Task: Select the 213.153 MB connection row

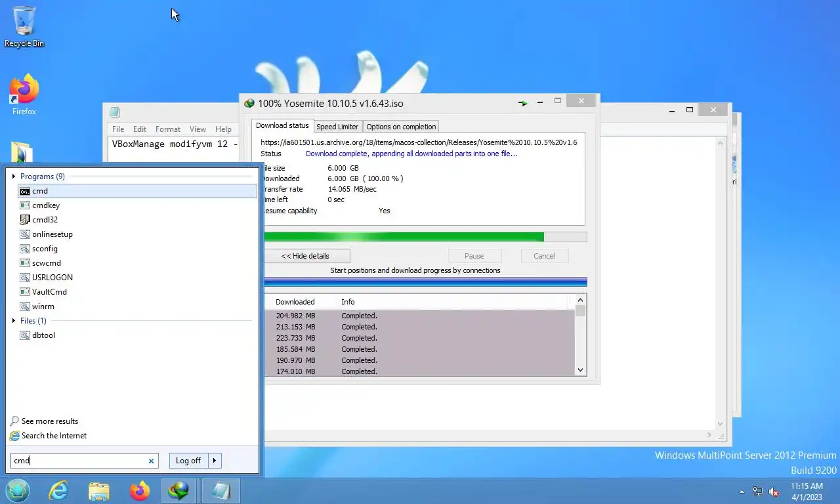Action: (x=419, y=327)
